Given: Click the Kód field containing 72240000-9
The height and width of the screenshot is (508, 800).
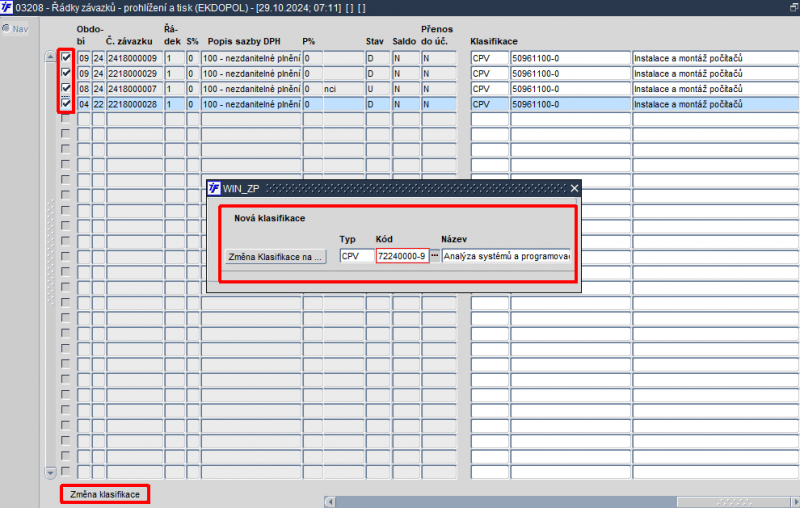Looking at the screenshot, I should (402, 256).
